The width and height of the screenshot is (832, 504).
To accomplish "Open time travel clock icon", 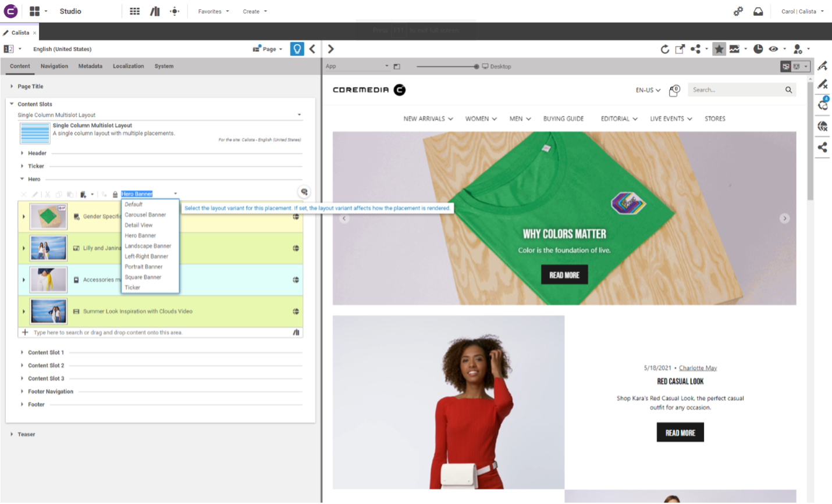I will tap(758, 49).
